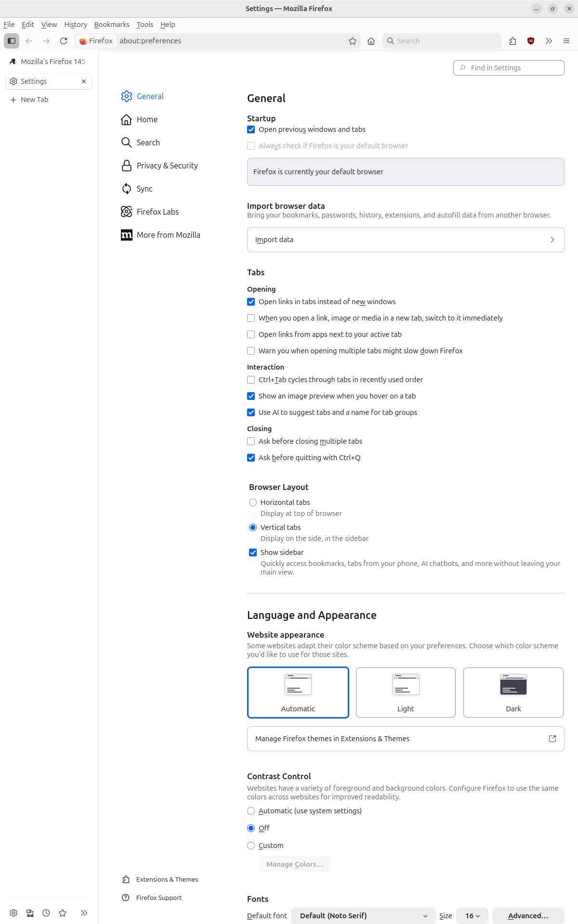Enable Open links from apps next to active tab
The image size is (578, 924).
(x=251, y=334)
